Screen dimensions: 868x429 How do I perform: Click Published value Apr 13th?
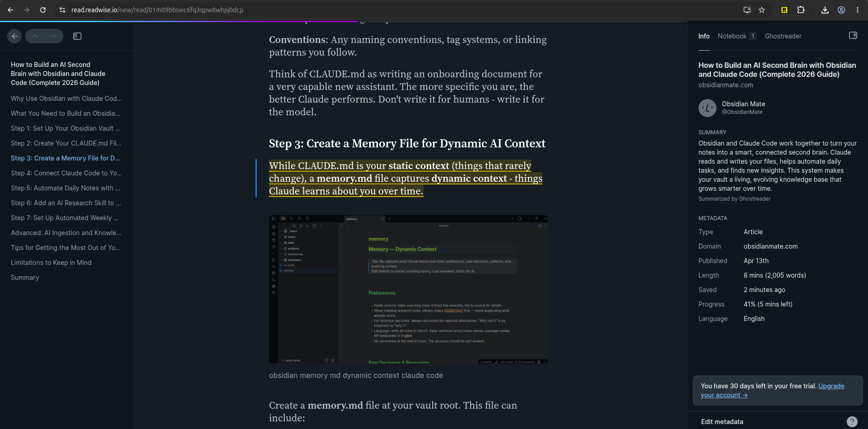pos(756,261)
